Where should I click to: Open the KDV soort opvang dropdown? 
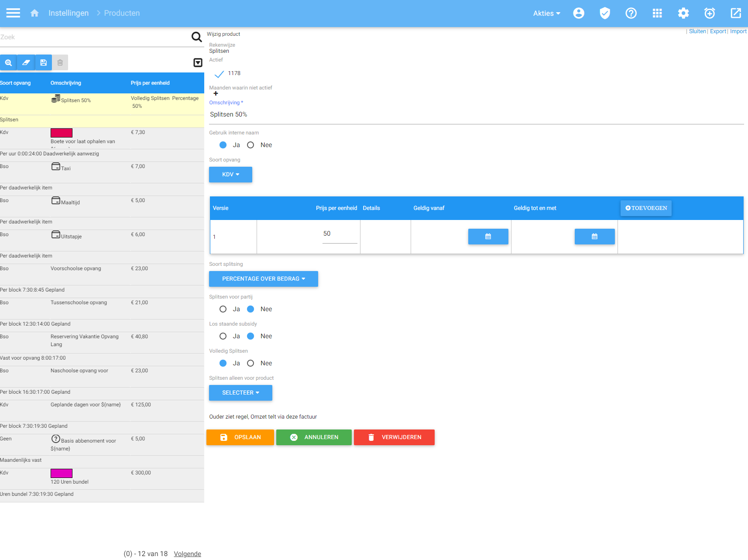[x=230, y=175]
